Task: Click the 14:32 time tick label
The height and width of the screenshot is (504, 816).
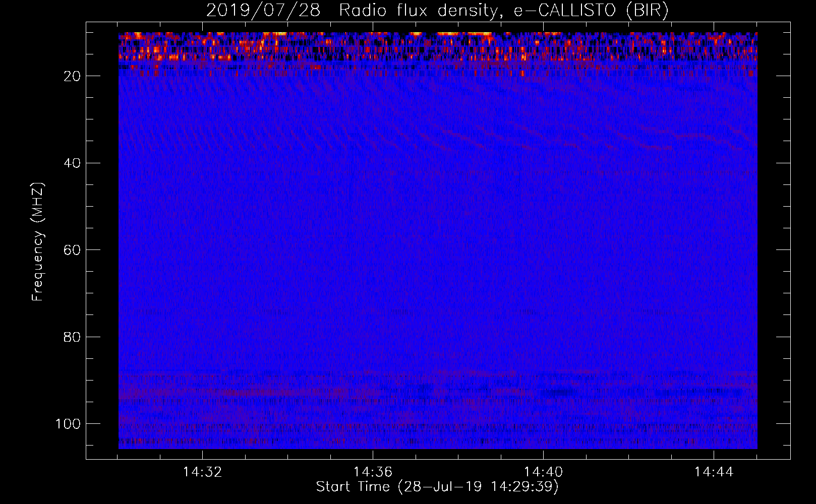Action: [202, 472]
